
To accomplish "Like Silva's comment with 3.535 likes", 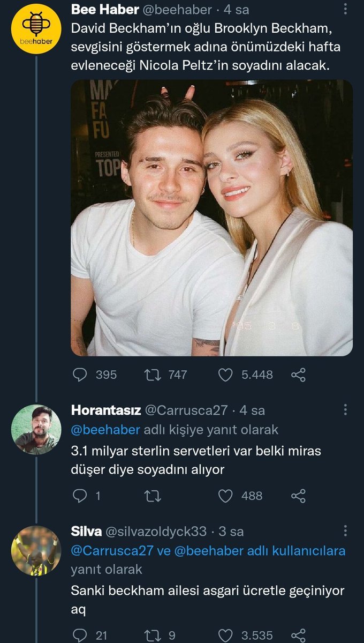I will tap(226, 635).
